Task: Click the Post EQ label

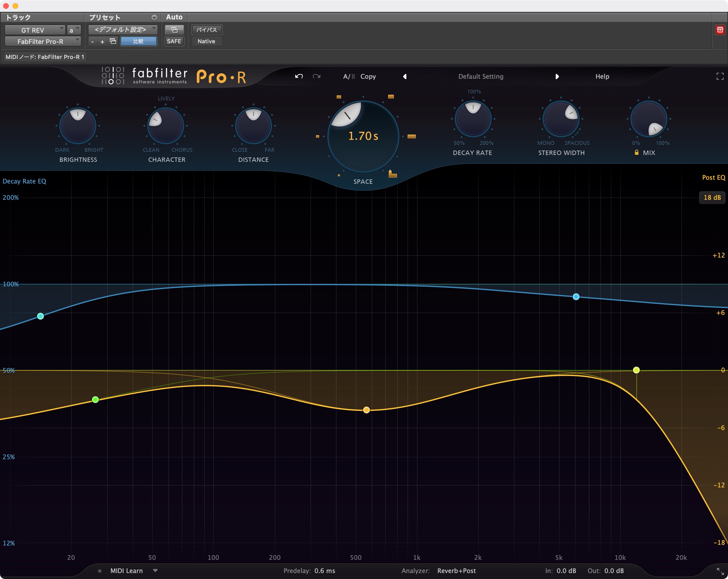Action: [714, 178]
